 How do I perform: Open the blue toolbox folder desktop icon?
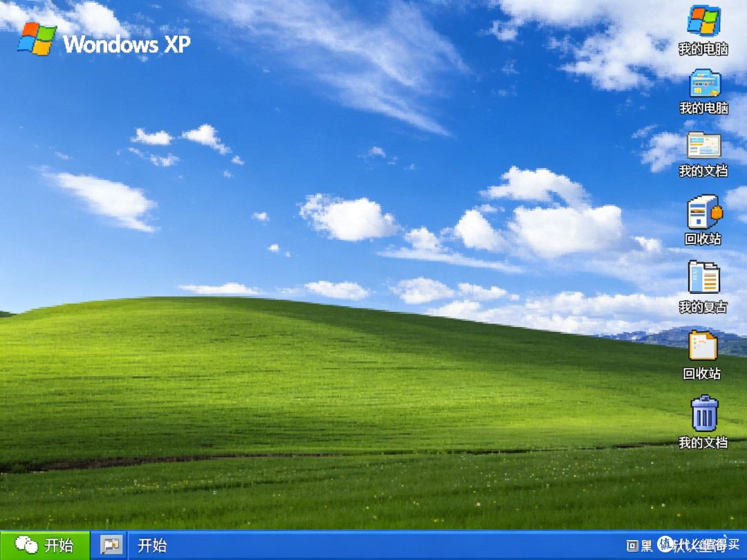[705, 84]
